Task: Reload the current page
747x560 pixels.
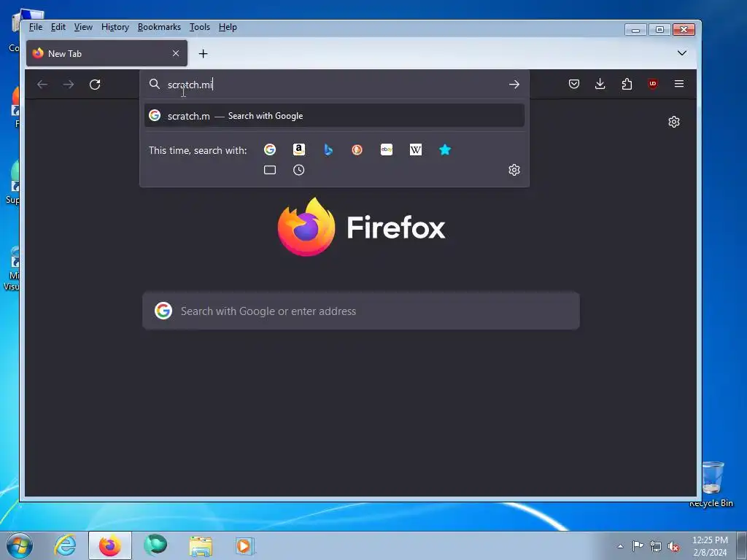Action: tap(95, 85)
